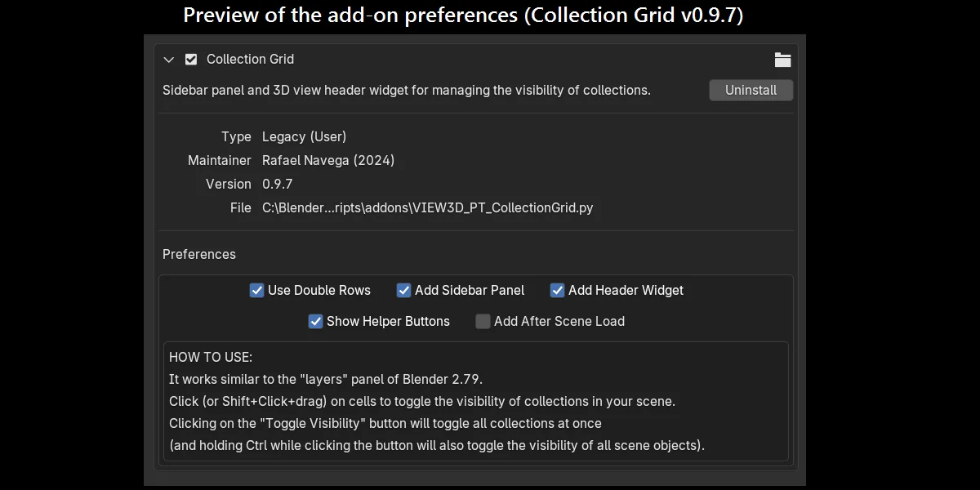The width and height of the screenshot is (980, 490).
Task: Click the add-on file path text
Action: tap(427, 207)
